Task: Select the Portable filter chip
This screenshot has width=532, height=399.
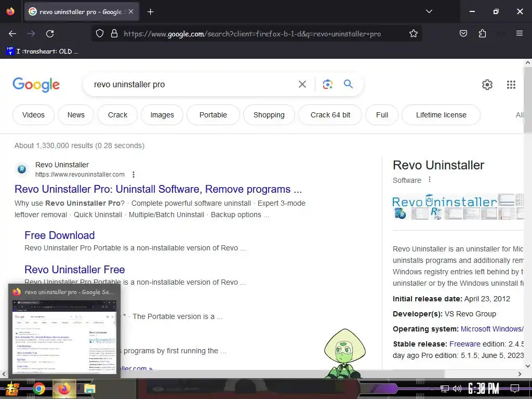Action: [213, 115]
